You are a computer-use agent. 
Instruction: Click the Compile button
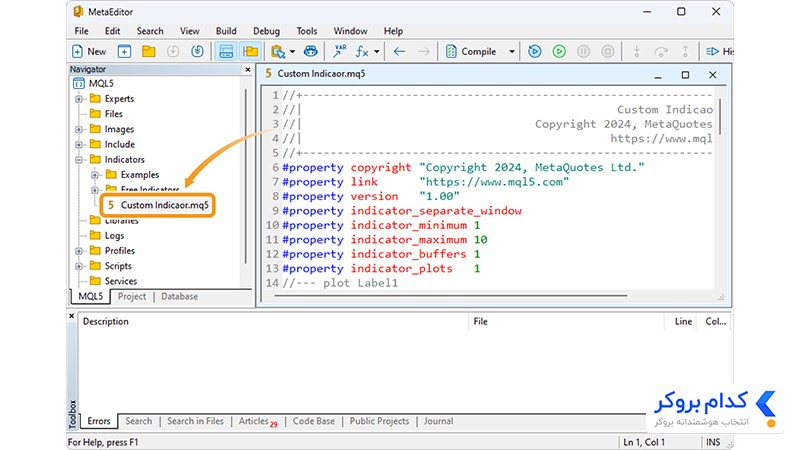pos(471,52)
